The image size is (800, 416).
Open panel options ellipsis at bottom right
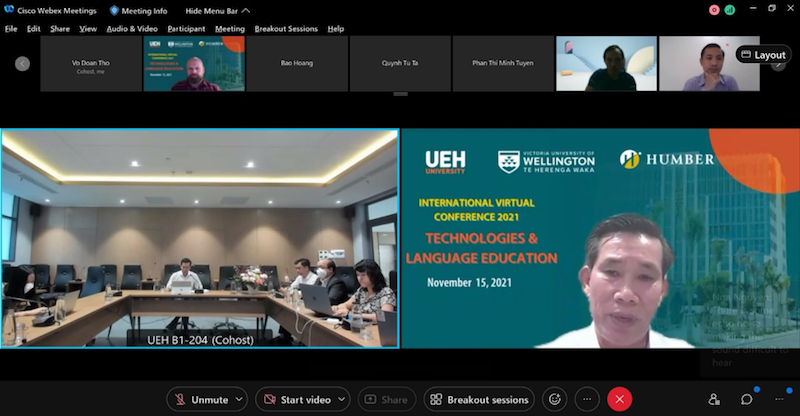click(779, 400)
